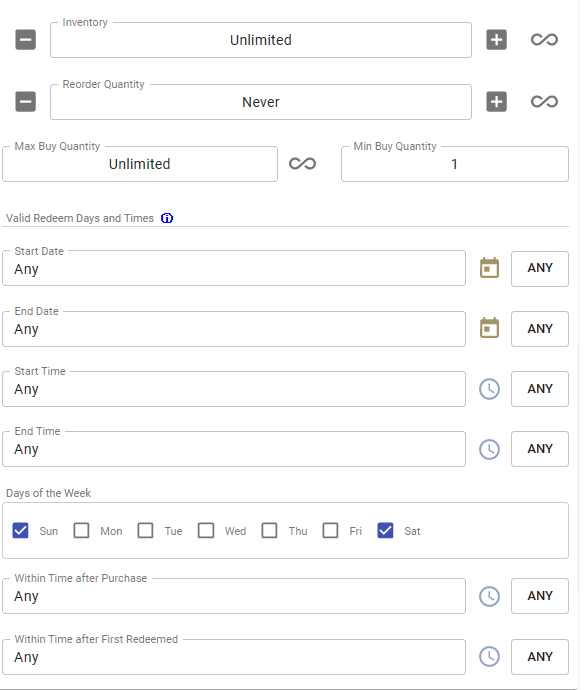The width and height of the screenshot is (586, 690).
Task: Uncheck the Sun checkbox
Action: pos(20,531)
